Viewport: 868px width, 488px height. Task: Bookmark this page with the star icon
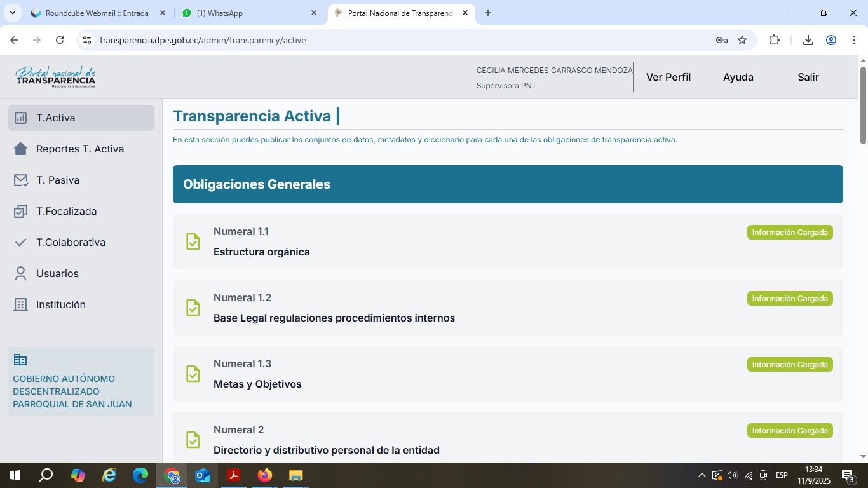coord(742,40)
